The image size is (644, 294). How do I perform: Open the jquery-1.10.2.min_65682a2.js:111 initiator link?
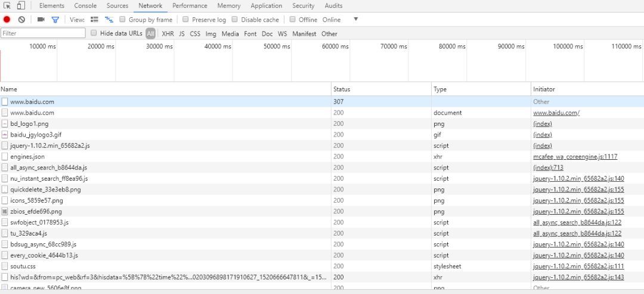(x=578, y=266)
